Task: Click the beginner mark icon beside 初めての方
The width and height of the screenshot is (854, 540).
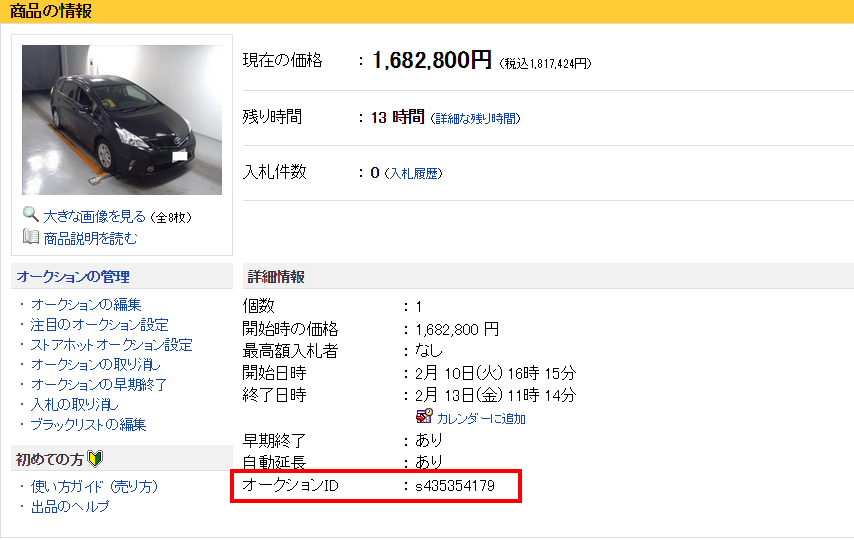Action: pos(95,459)
